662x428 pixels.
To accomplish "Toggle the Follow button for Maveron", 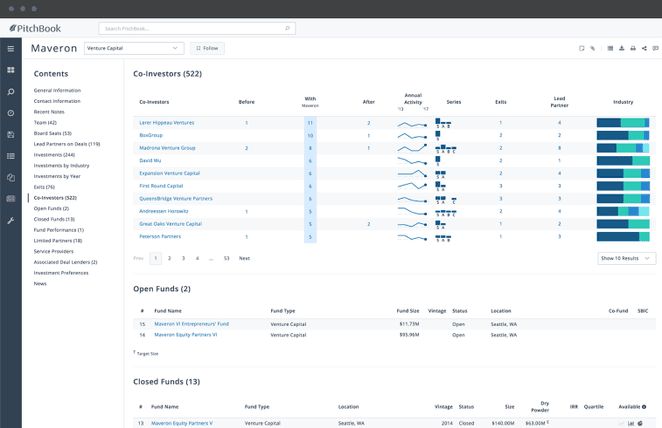I will tap(208, 48).
